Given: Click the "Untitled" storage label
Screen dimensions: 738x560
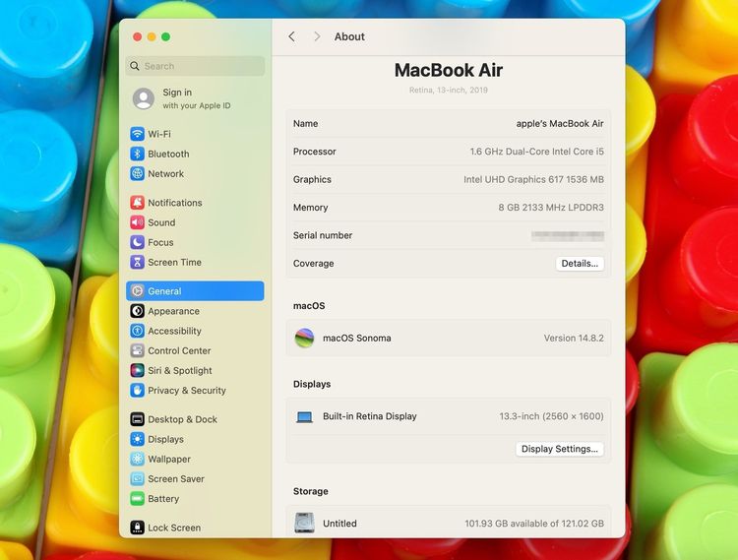Looking at the screenshot, I should 339,524.
